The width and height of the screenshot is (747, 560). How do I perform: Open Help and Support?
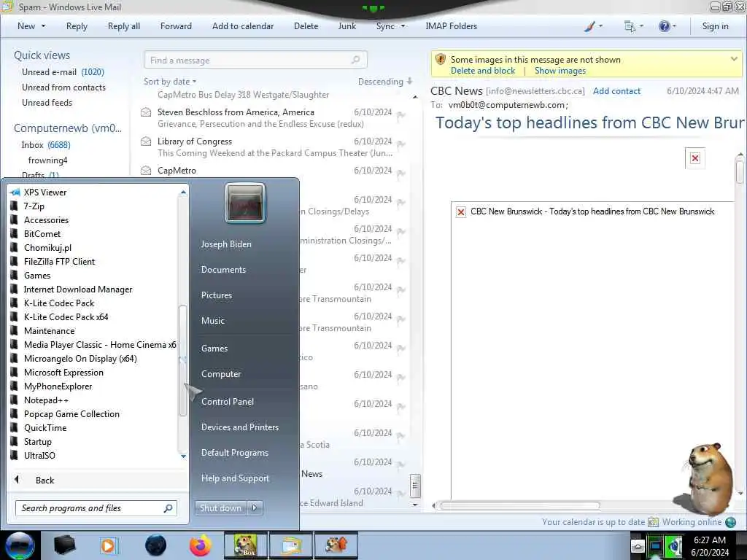(235, 478)
